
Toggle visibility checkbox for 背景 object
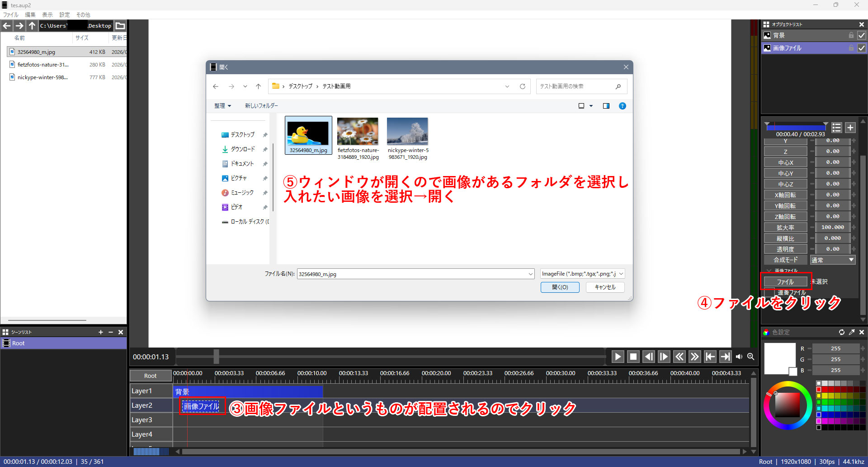point(862,35)
